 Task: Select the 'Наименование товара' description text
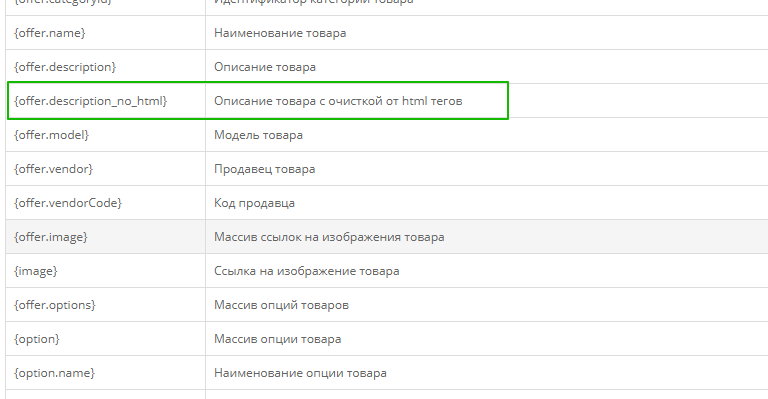pyautogui.click(x=280, y=33)
